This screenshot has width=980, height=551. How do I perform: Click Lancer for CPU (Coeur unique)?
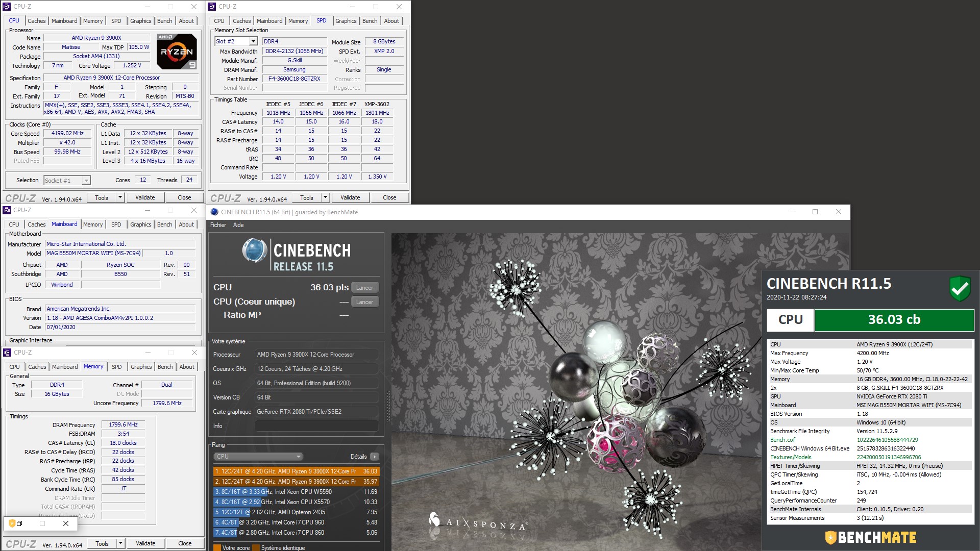pyautogui.click(x=364, y=302)
